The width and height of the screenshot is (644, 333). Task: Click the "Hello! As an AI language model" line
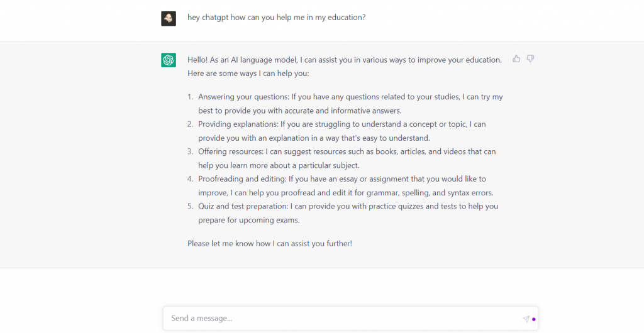344,60
